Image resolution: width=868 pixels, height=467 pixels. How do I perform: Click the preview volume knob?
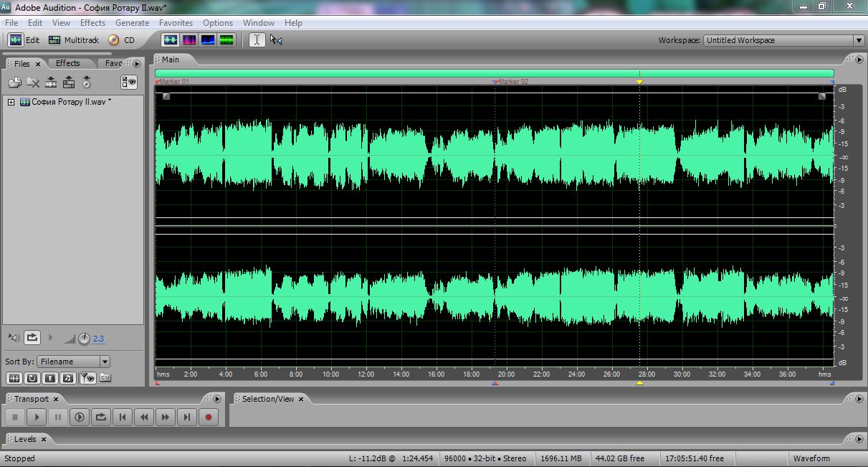click(84, 339)
